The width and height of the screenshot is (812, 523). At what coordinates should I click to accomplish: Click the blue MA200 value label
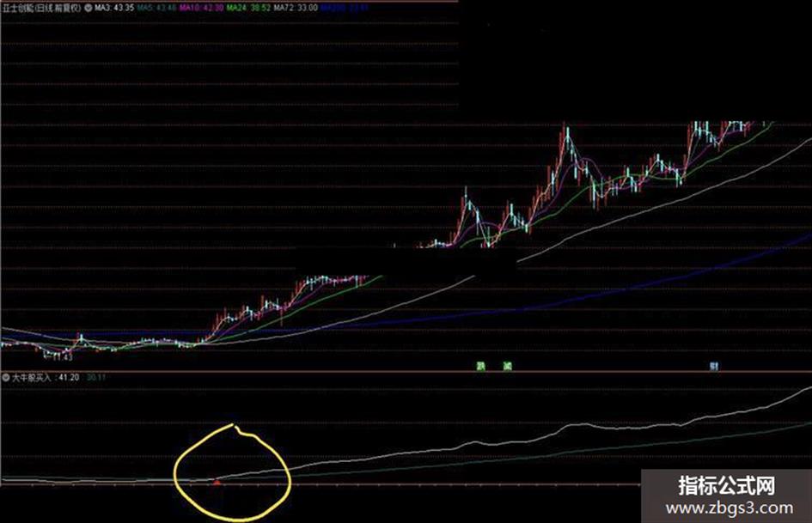tap(345, 8)
